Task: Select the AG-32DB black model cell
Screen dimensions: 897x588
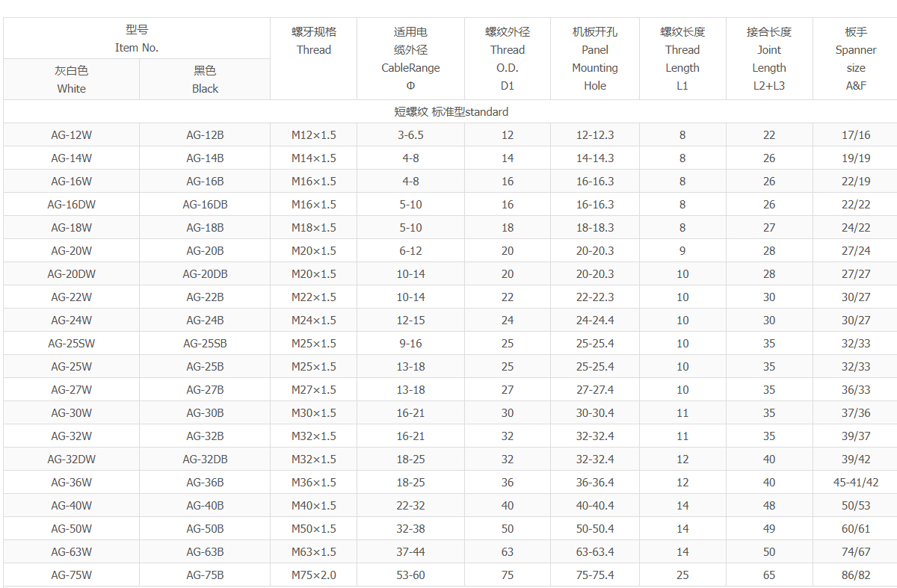Action: click(205, 459)
